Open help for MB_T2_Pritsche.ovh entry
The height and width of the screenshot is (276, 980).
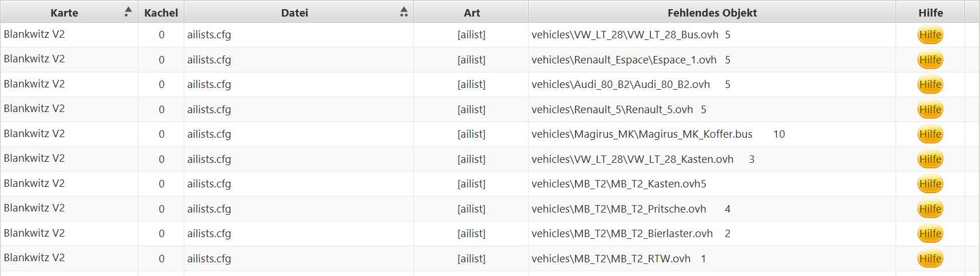(x=930, y=209)
